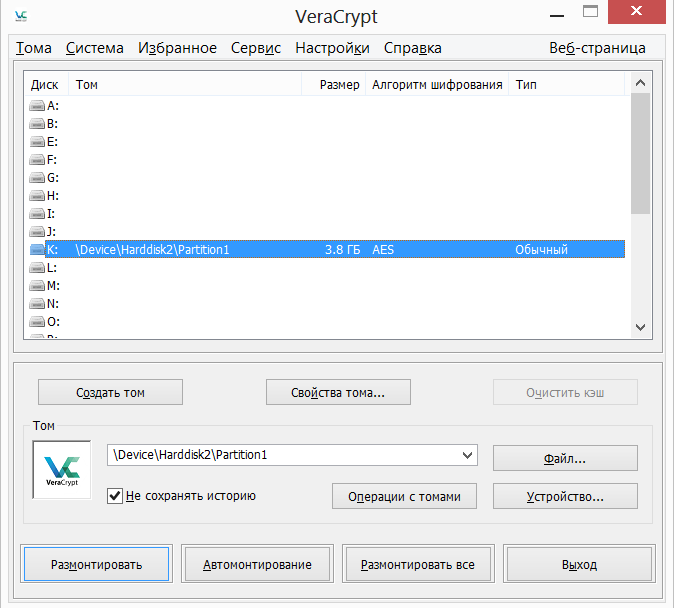Open the Настройки menu
This screenshot has height=608, width=674.
(x=332, y=48)
